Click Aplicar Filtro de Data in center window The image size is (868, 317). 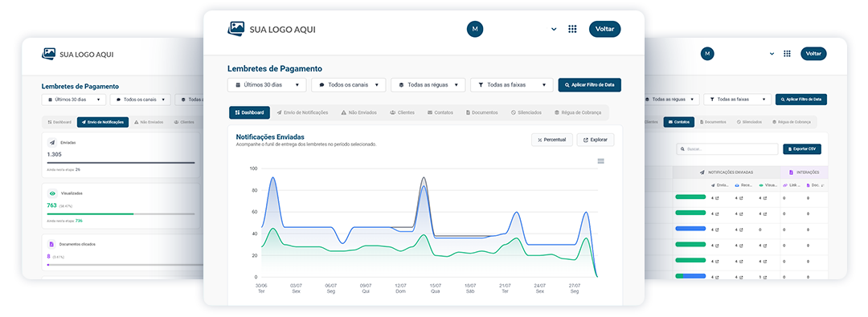[x=590, y=85]
